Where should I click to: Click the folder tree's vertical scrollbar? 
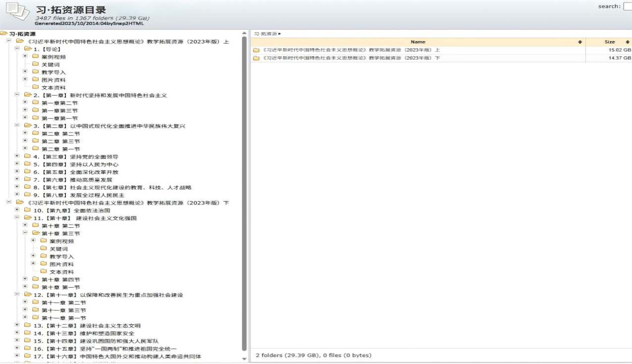244,193
